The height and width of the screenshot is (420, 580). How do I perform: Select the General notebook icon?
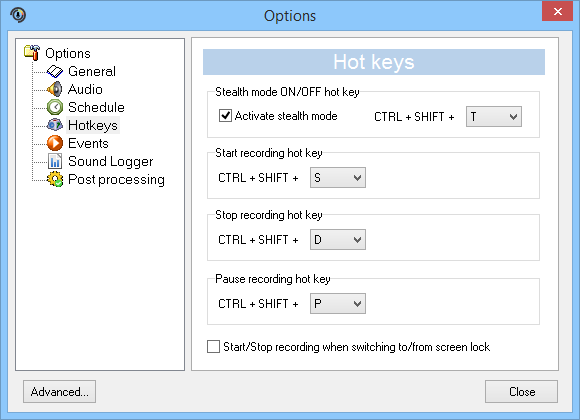click(55, 71)
